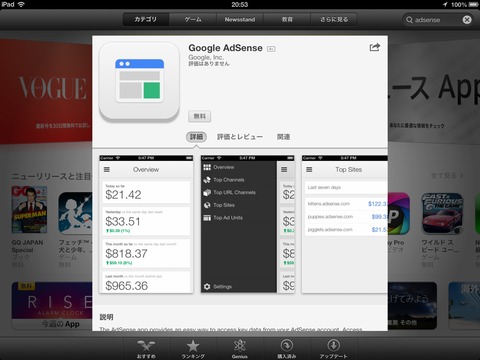The image size is (480, 360).
Task: Select the 教育 top segment
Action: tap(287, 19)
